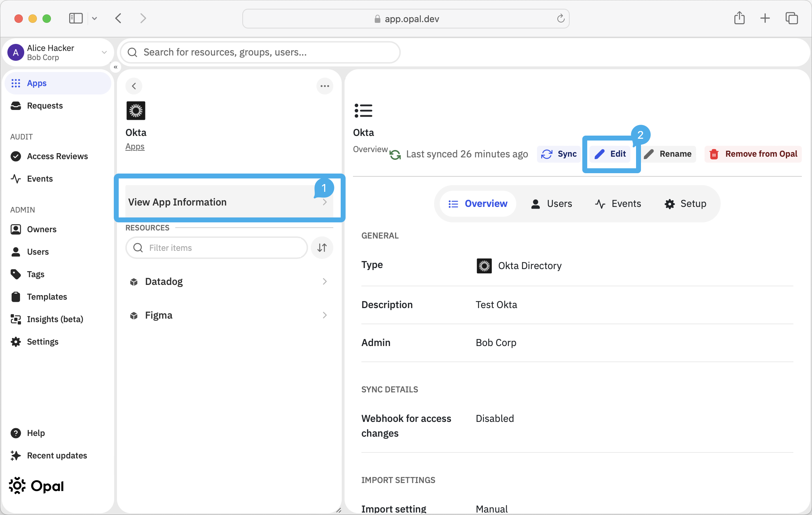Expand the Figma resource row
The height and width of the screenshot is (515, 812).
(x=229, y=315)
